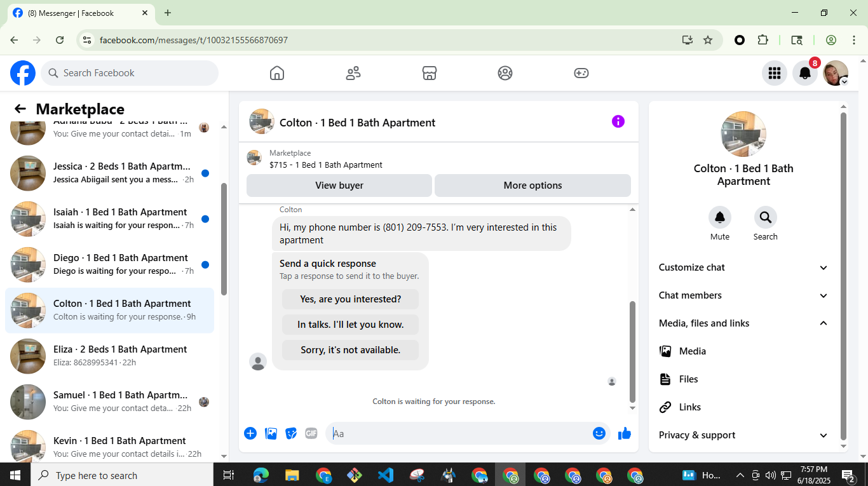The height and width of the screenshot is (486, 868).
Task: Show hidden system tray icons
Action: coord(740,475)
